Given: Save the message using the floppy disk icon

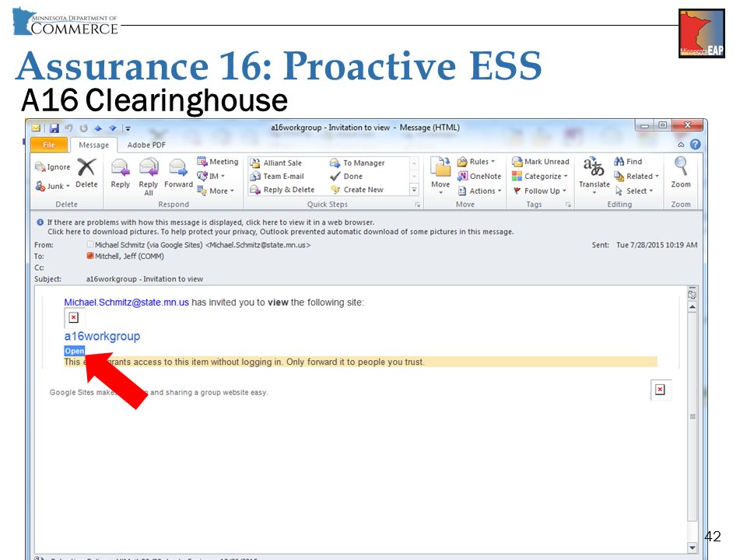Looking at the screenshot, I should point(54,128).
